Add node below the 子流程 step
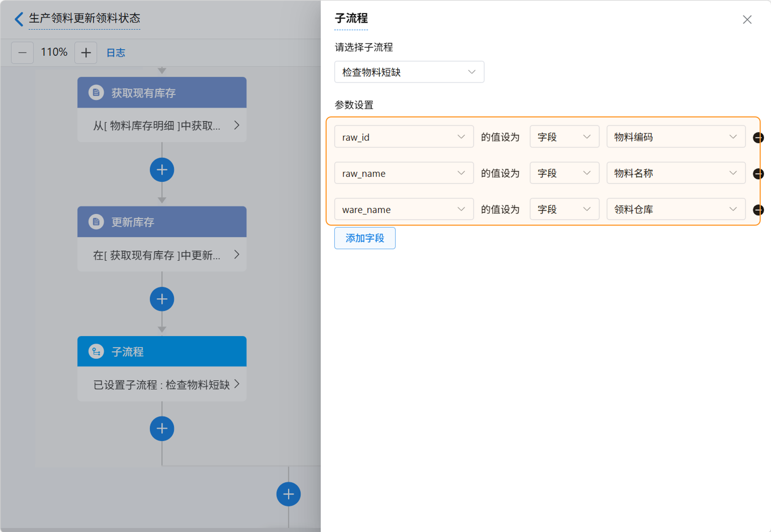 click(162, 428)
